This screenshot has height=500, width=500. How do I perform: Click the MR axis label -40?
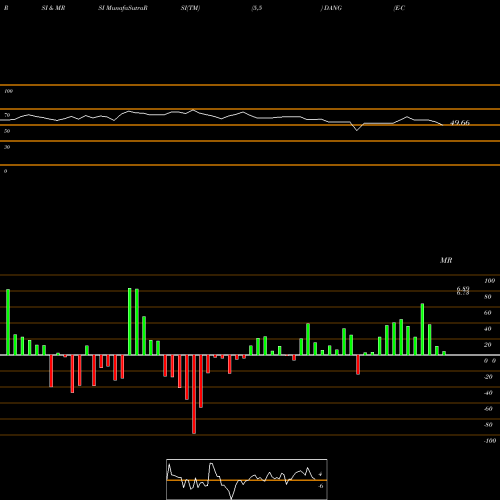[488, 393]
